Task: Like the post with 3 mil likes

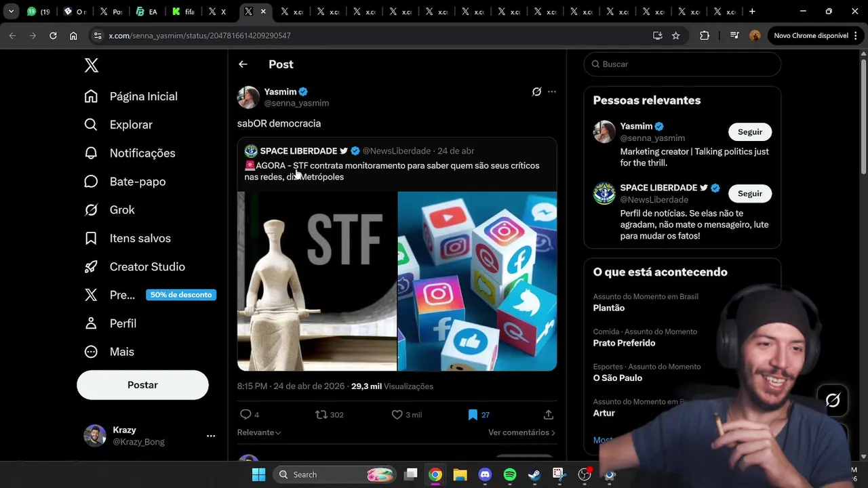Action: [x=406, y=414]
